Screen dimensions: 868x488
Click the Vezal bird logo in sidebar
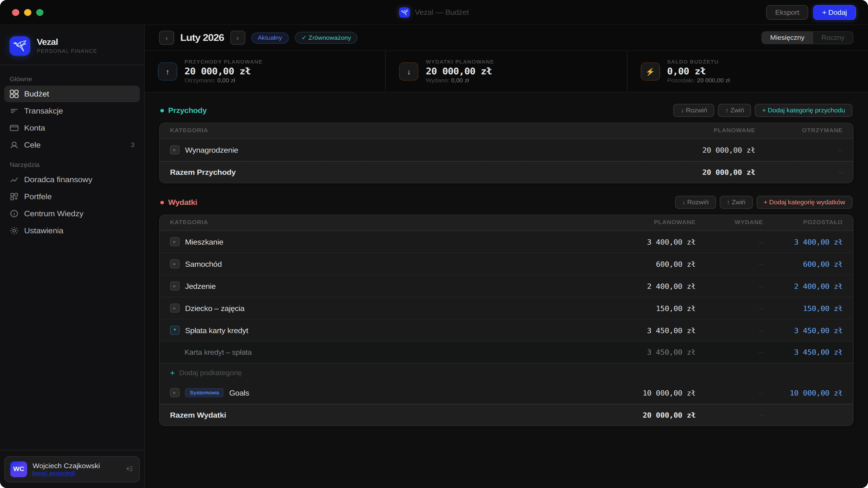20,46
